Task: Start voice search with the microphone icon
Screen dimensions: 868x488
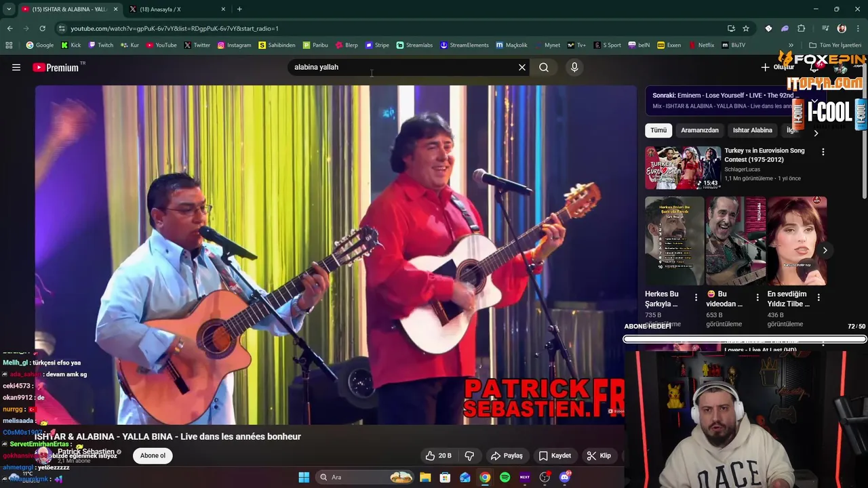Action: click(574, 67)
